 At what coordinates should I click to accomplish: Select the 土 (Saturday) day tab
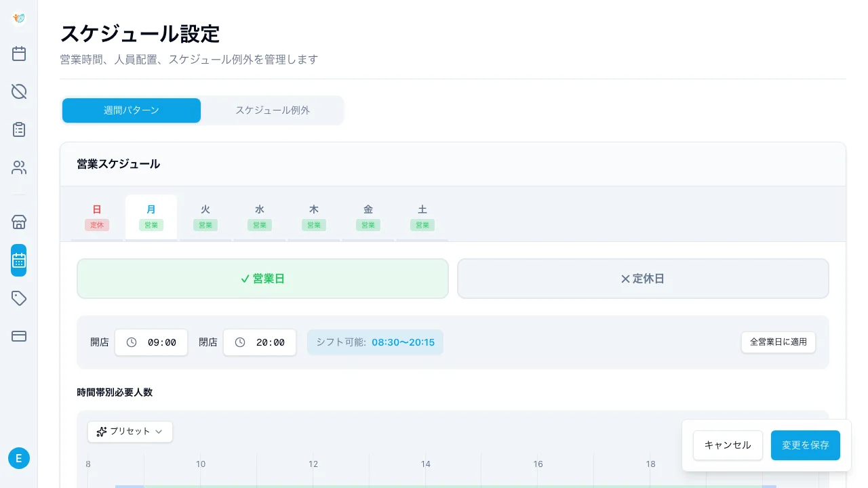(422, 216)
